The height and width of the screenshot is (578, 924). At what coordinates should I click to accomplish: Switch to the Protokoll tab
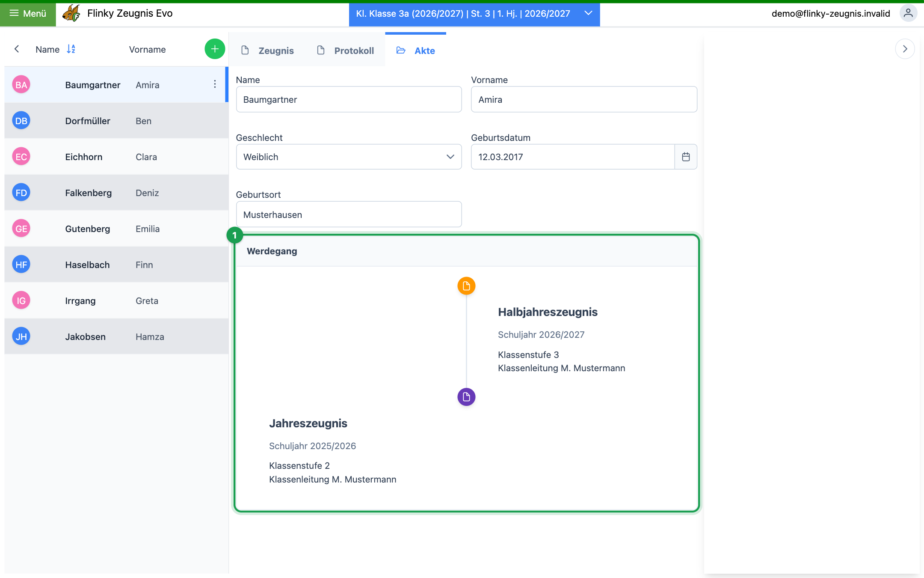345,51
